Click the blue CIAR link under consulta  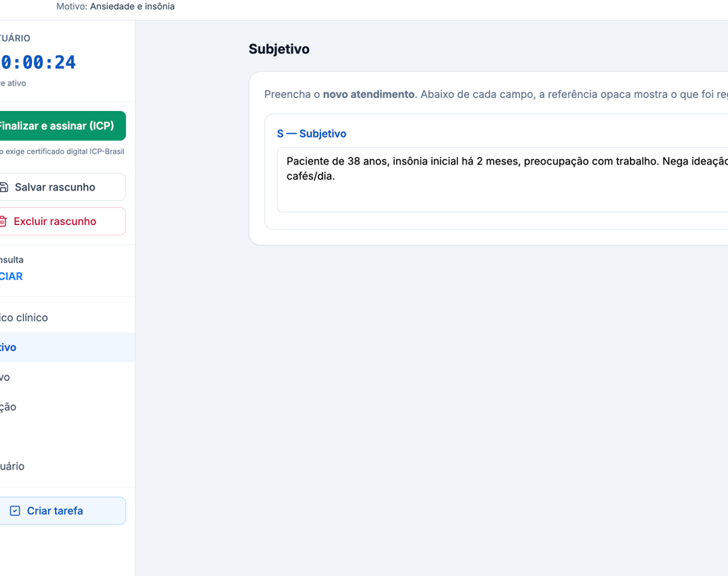11,276
